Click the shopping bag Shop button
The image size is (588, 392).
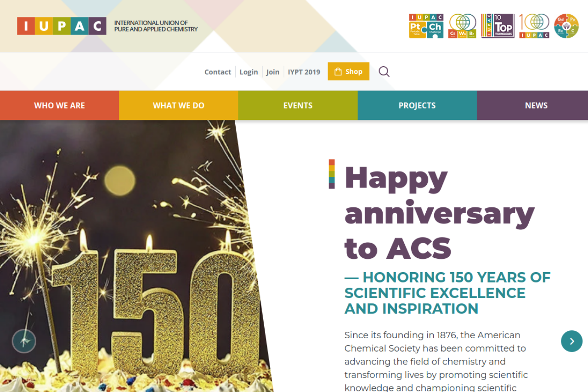(348, 72)
